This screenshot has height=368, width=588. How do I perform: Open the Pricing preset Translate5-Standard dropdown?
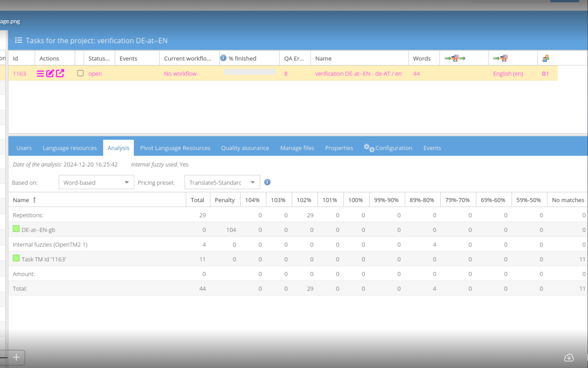pos(252,182)
